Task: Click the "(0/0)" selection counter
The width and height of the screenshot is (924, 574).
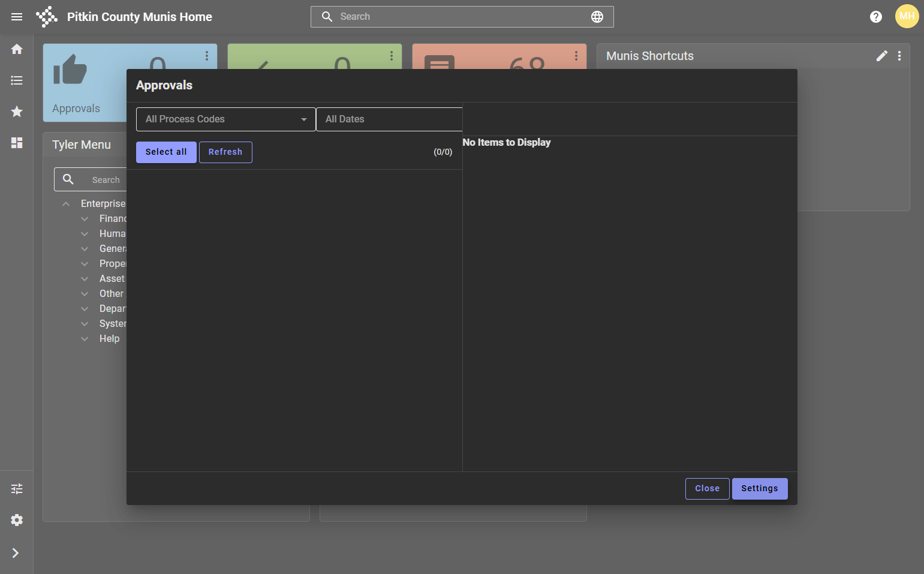Action: [443, 152]
